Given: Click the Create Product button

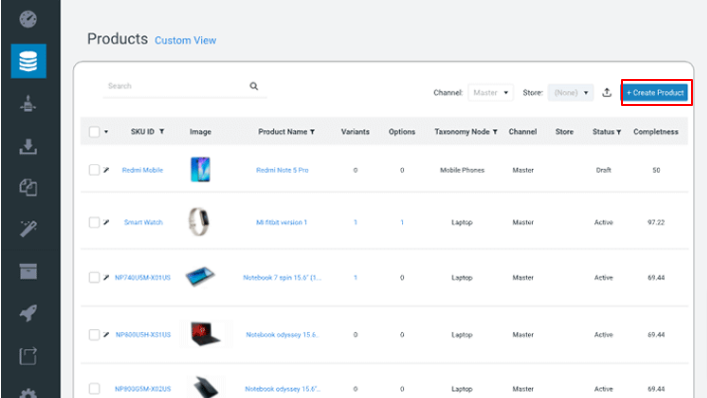Looking at the screenshot, I should [656, 92].
